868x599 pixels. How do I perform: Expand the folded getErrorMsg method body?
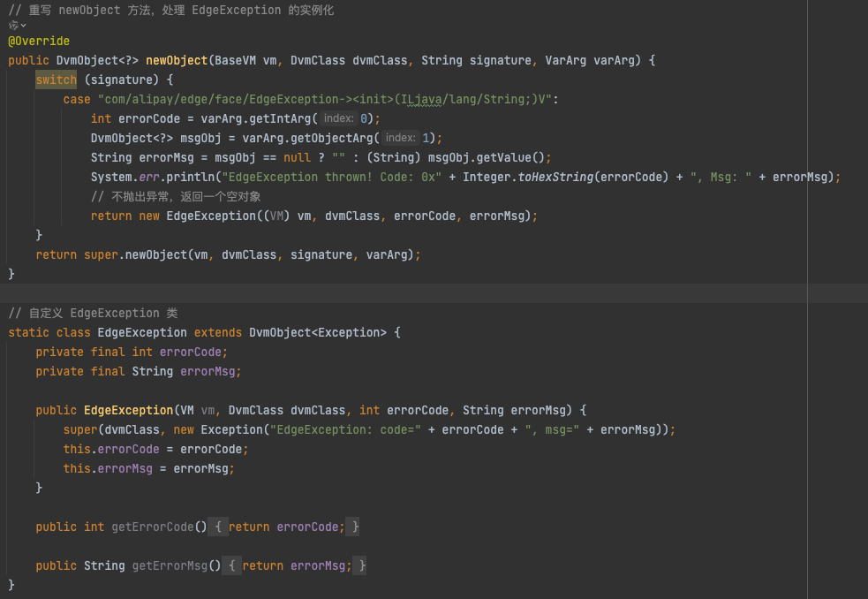(x=232, y=565)
